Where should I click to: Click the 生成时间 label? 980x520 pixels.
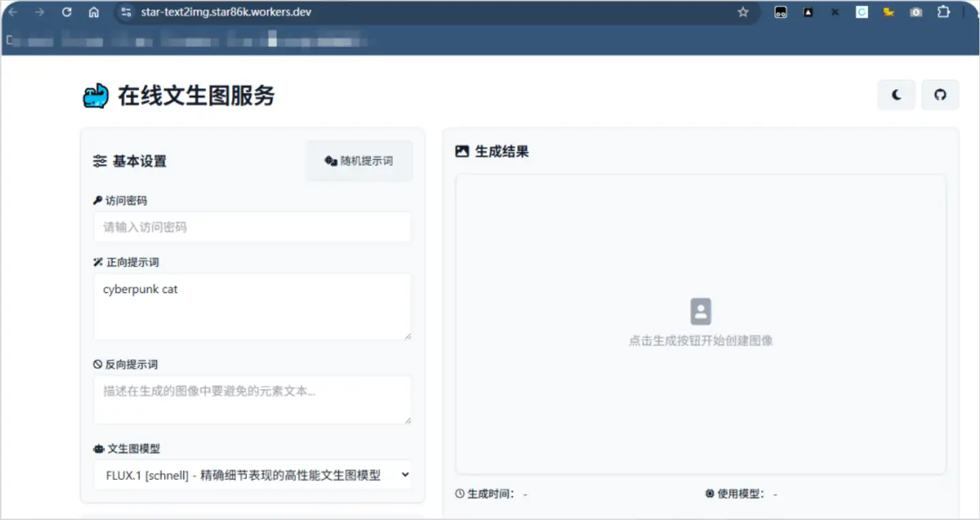coord(485,493)
